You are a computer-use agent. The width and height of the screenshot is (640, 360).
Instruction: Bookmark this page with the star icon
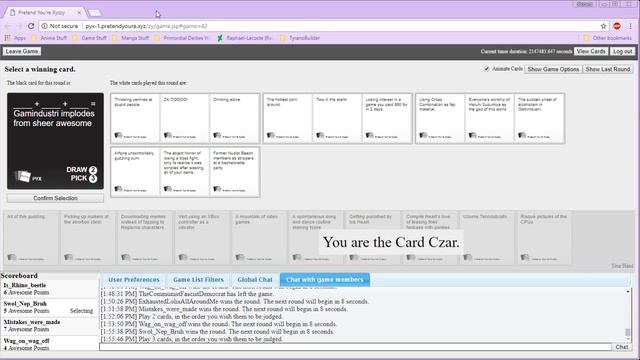coord(603,26)
